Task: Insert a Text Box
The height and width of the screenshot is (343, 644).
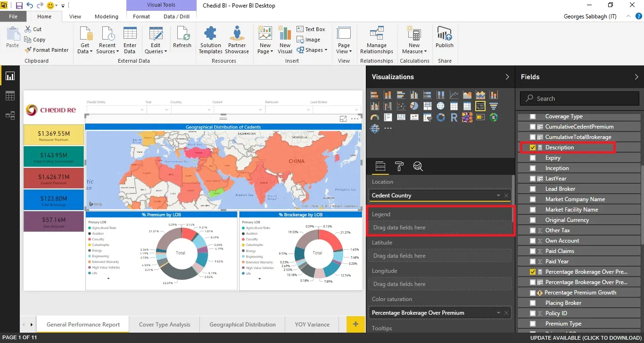Action: (x=311, y=29)
